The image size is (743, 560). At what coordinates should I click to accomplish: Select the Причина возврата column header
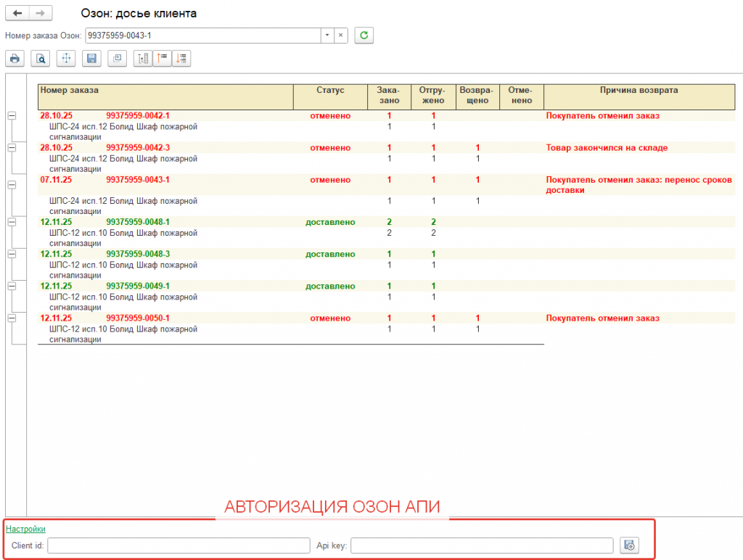tap(639, 97)
